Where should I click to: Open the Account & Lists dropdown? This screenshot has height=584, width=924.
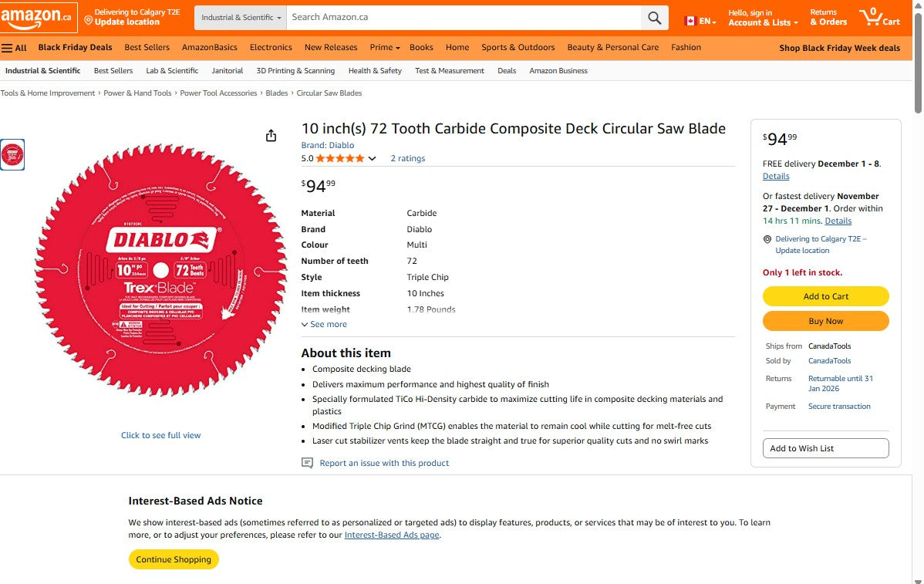(x=762, y=22)
